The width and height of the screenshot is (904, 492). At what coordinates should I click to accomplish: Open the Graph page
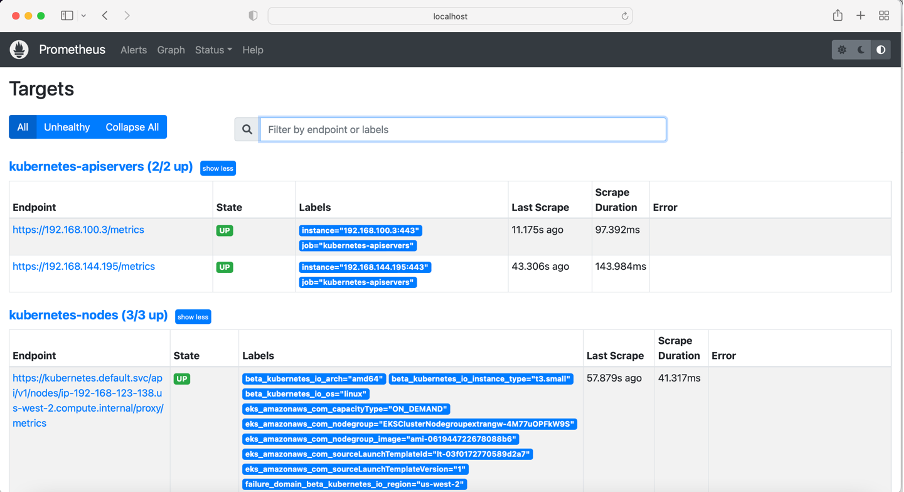point(171,50)
